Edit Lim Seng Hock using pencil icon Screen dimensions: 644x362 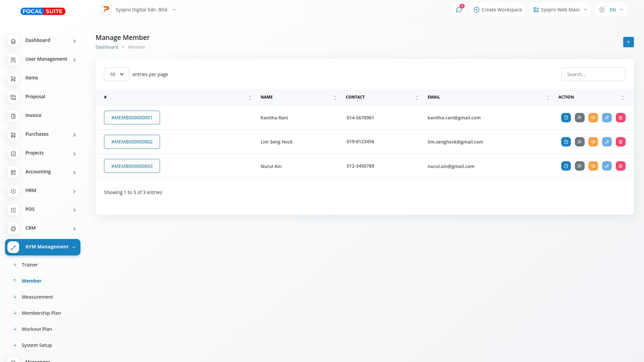pos(607,142)
